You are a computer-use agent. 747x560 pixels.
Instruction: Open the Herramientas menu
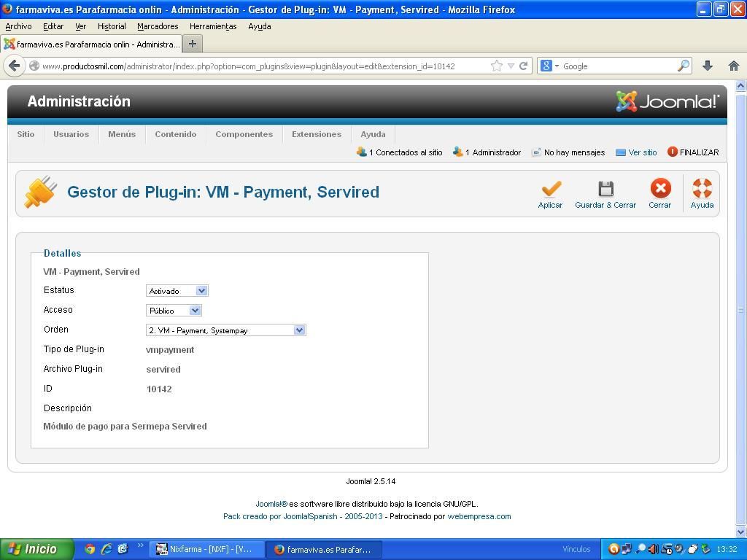pyautogui.click(x=213, y=26)
